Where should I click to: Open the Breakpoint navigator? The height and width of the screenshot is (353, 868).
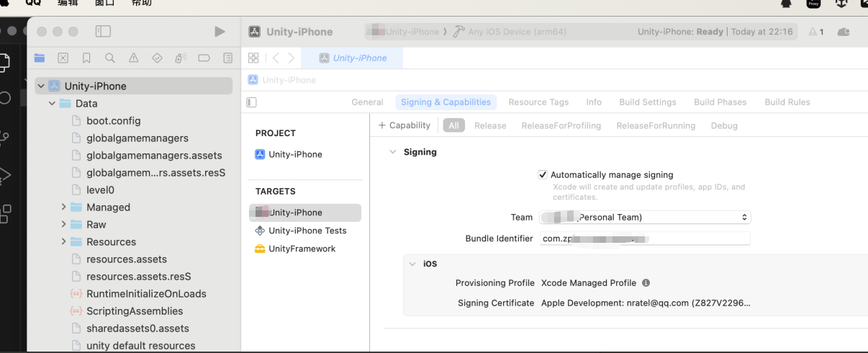click(x=204, y=58)
